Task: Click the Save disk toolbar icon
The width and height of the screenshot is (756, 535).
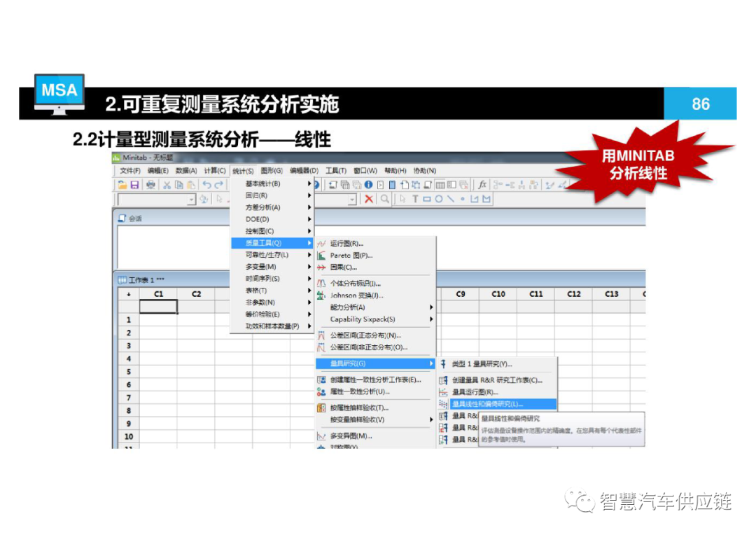Action: [x=134, y=185]
